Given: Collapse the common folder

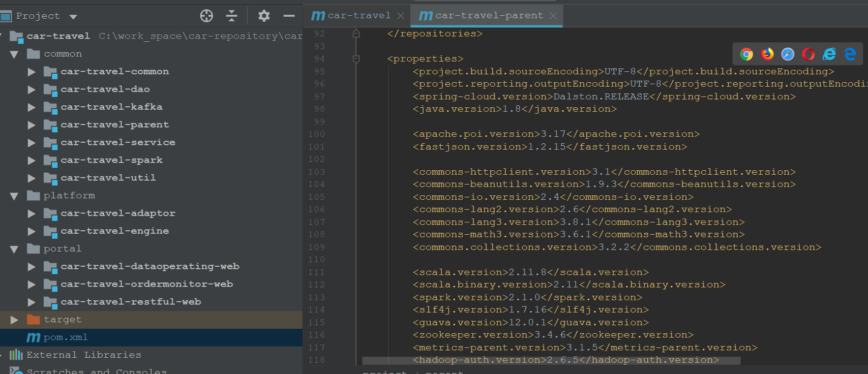Looking at the screenshot, I should 14,54.
